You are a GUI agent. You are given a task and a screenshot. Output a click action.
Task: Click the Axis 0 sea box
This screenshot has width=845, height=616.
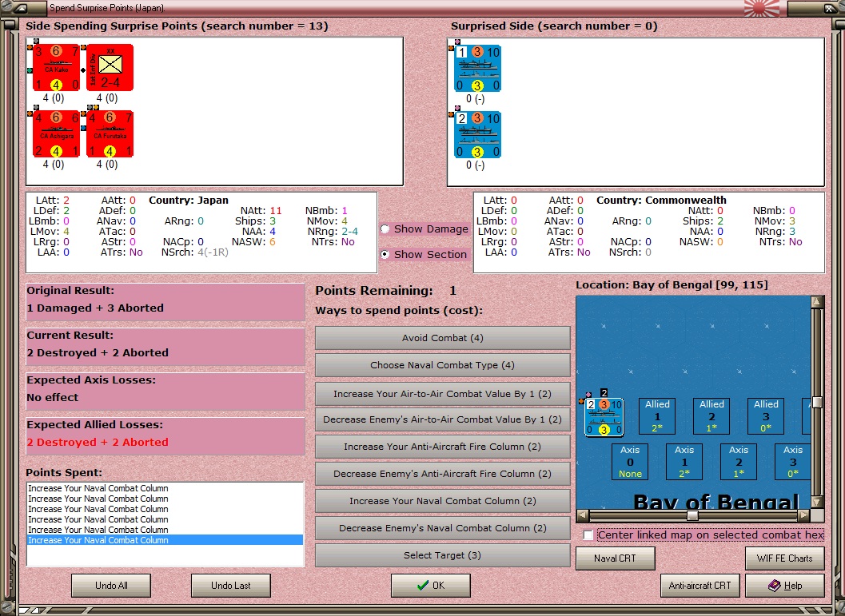(630, 462)
